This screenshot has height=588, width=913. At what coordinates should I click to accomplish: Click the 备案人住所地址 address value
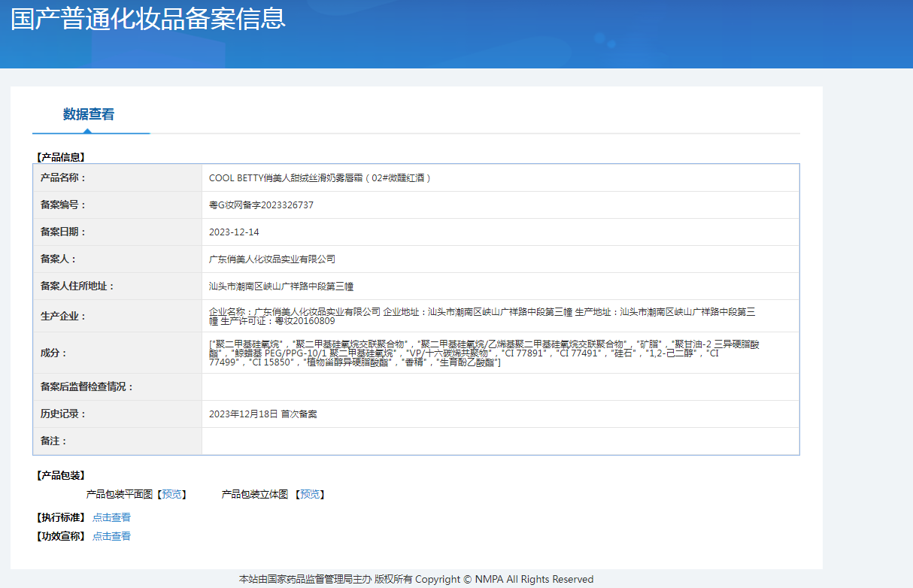[x=281, y=286]
